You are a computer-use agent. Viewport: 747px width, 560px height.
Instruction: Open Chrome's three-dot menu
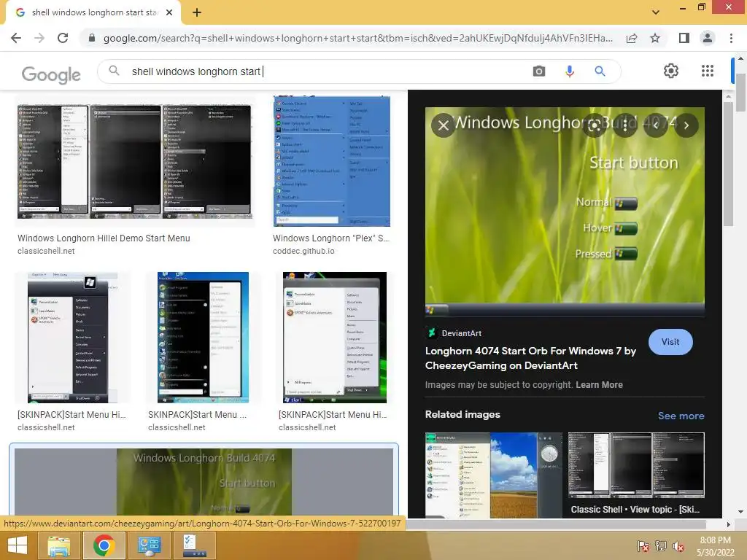click(731, 38)
